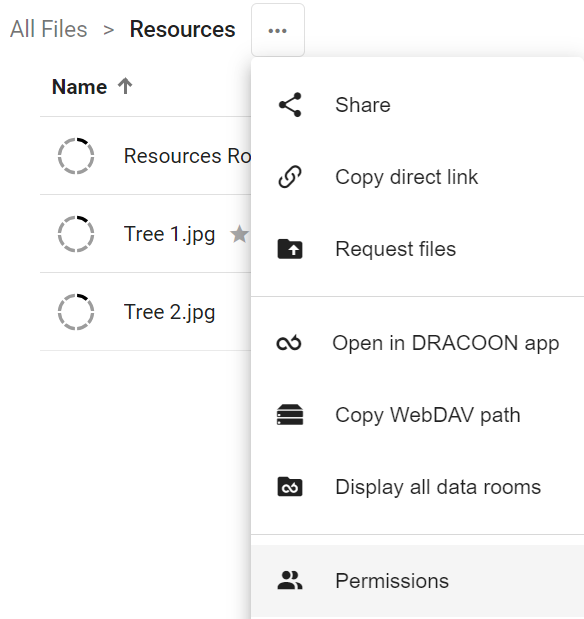
Task: Click the favorite star beside Tree 1.jpg
Action: pyautogui.click(x=239, y=234)
